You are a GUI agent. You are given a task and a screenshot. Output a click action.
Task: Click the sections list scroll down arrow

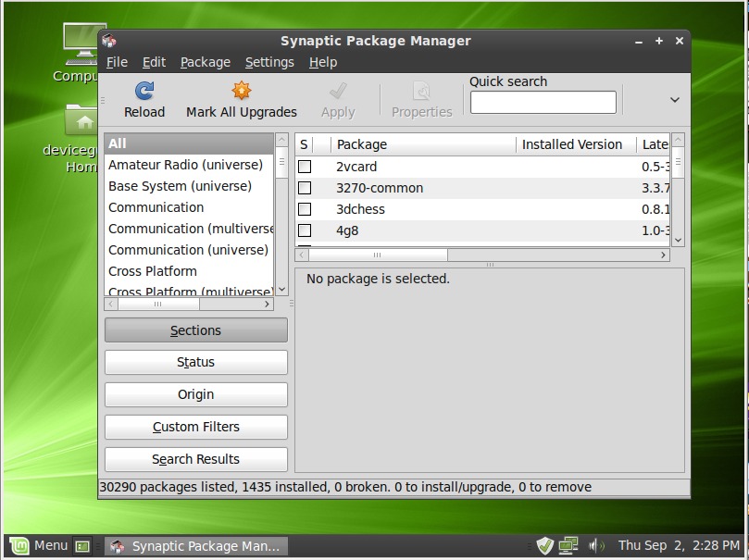tap(281, 289)
